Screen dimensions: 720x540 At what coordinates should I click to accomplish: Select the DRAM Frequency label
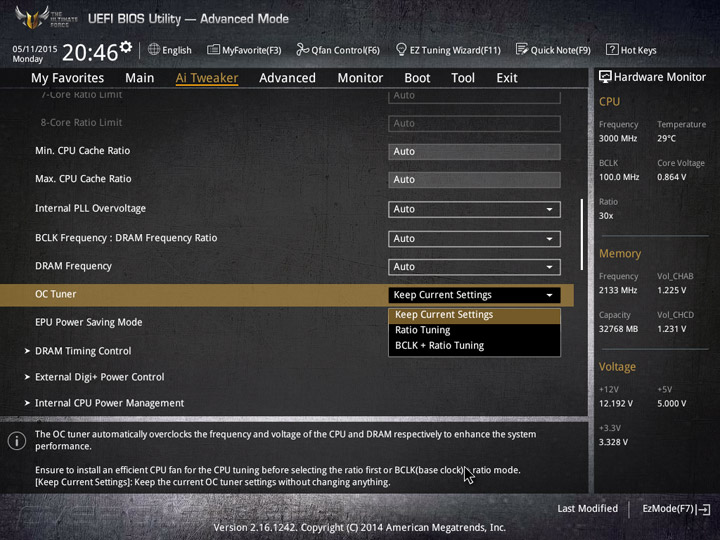[x=73, y=266]
